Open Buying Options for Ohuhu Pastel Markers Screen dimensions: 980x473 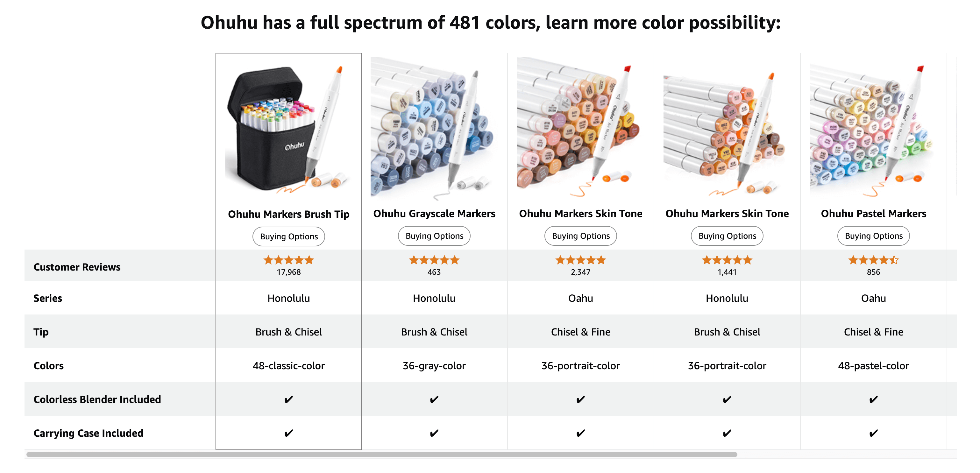[x=873, y=236]
